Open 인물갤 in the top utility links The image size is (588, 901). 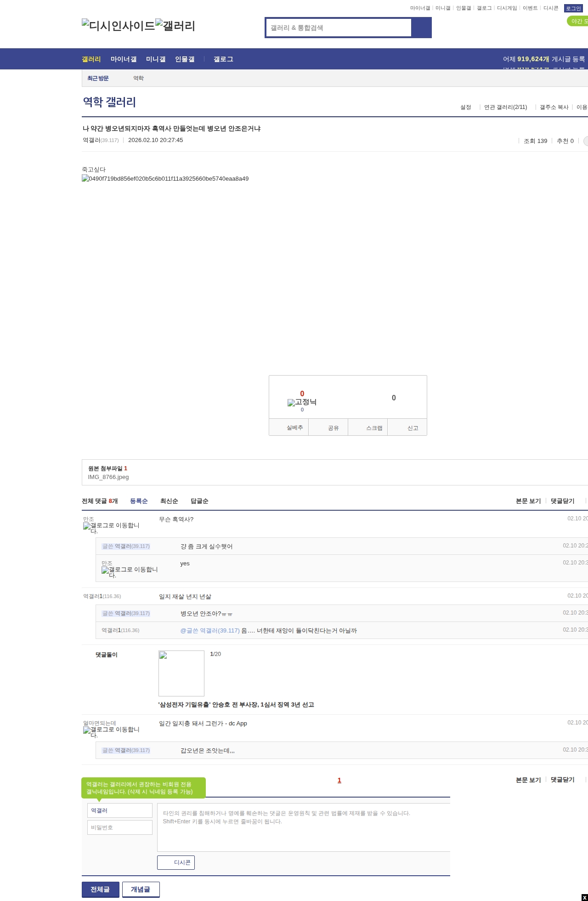click(464, 8)
